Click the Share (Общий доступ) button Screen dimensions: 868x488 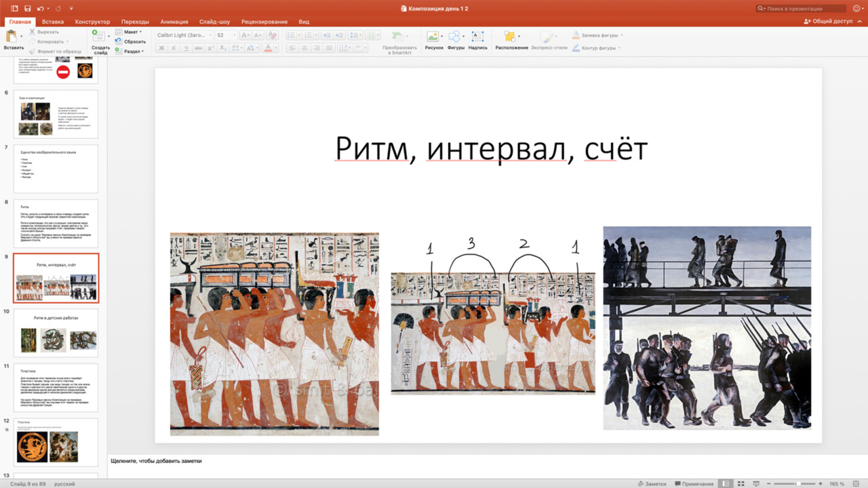coord(828,22)
